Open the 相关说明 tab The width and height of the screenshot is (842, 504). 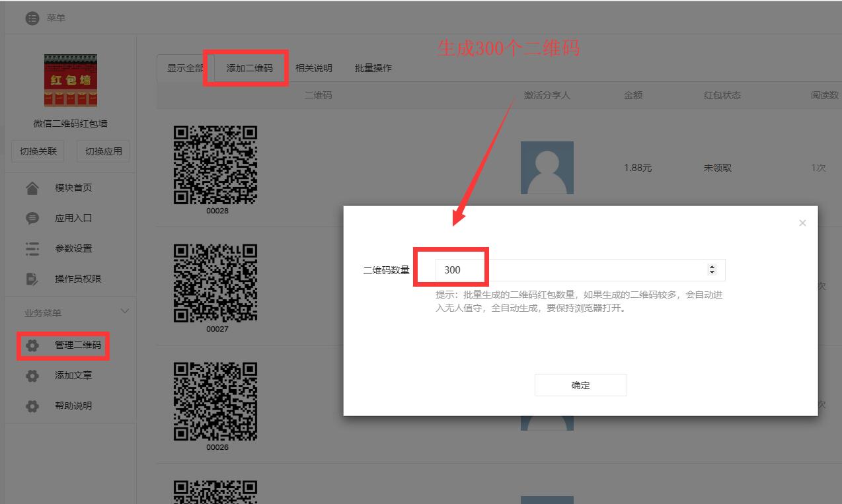click(314, 68)
